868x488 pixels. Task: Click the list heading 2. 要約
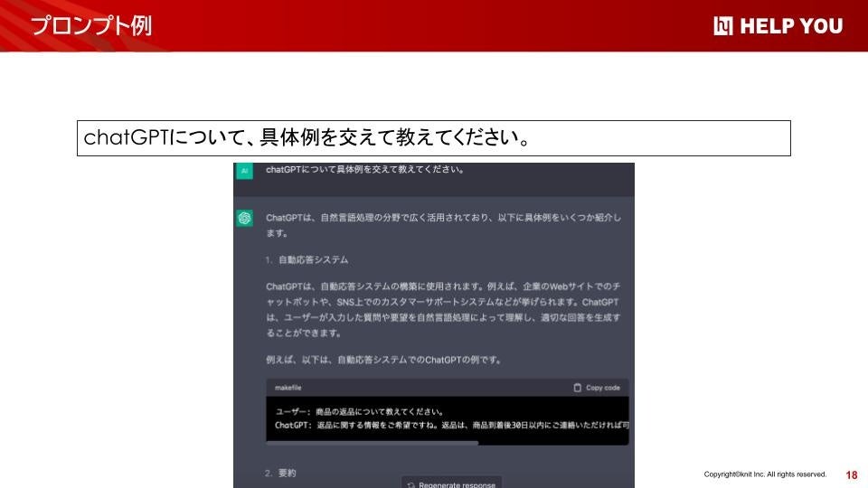(x=280, y=473)
